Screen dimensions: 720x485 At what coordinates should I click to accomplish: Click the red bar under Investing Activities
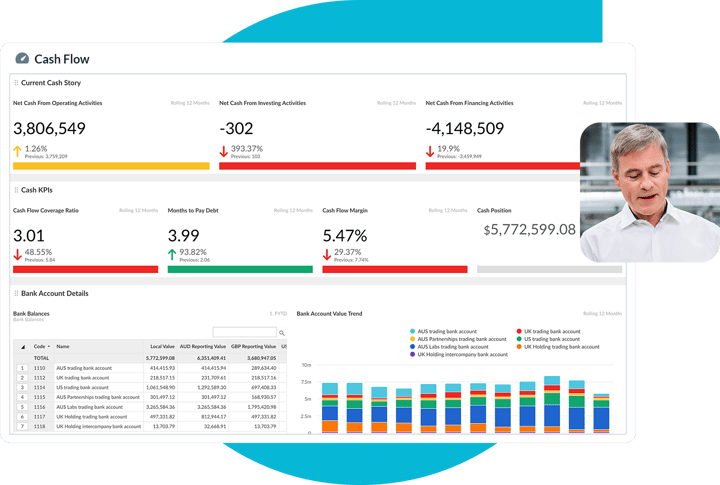317,166
